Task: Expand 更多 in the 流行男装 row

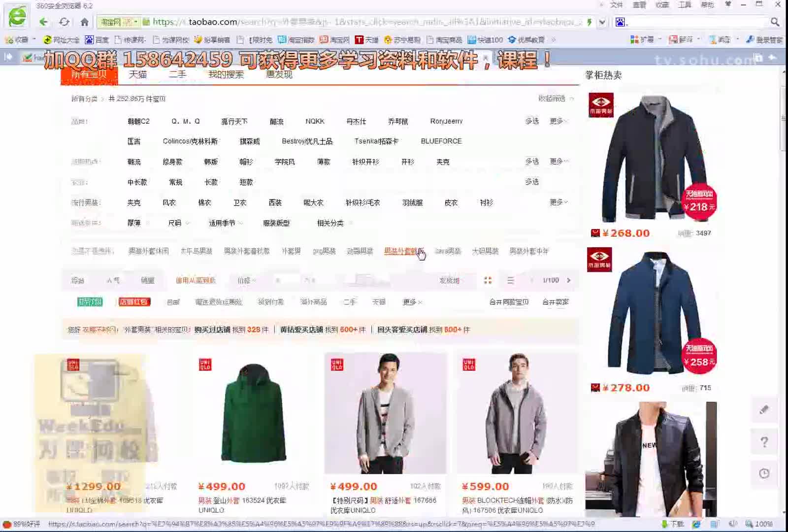Action: [x=558, y=202]
